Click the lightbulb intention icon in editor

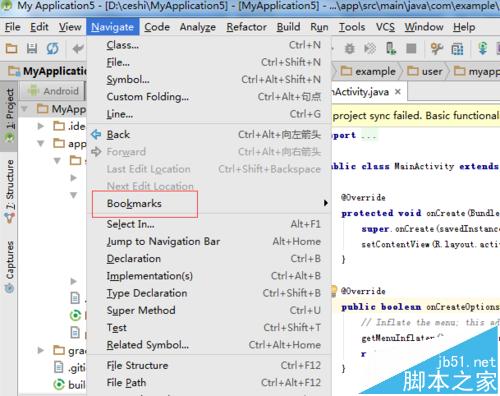pyautogui.click(x=334, y=291)
